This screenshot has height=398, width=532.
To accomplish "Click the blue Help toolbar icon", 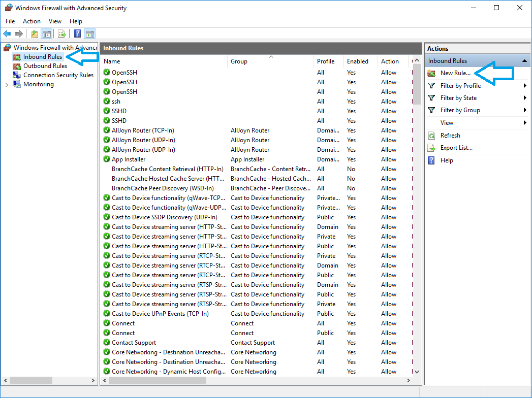I will point(77,34).
